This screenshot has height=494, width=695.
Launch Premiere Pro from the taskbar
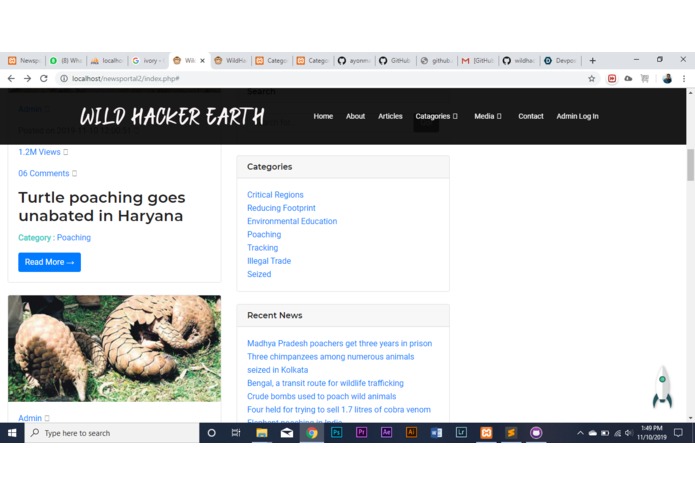click(361, 432)
